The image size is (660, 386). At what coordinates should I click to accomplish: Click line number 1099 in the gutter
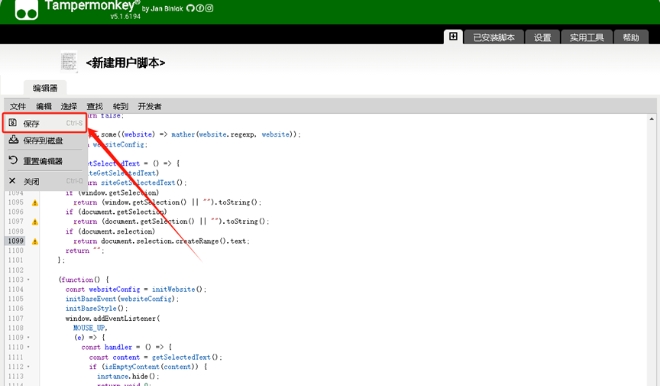click(16, 241)
